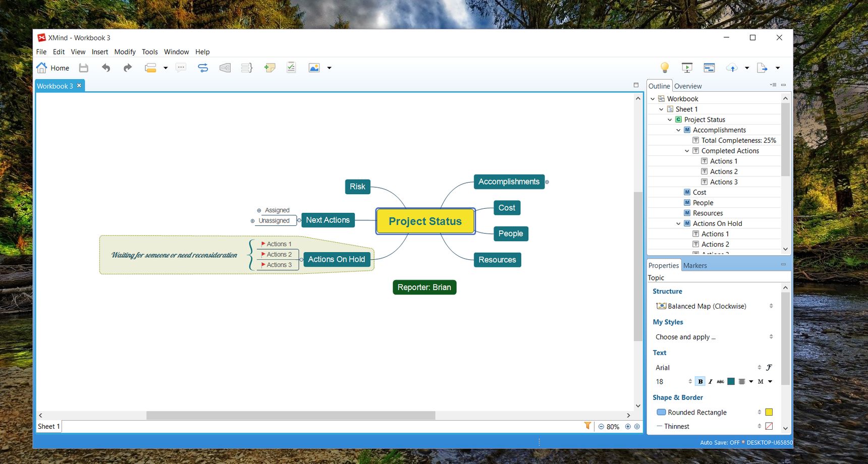
Task: Change the Rounded Rectangle shape selector
Action: [x=709, y=413]
